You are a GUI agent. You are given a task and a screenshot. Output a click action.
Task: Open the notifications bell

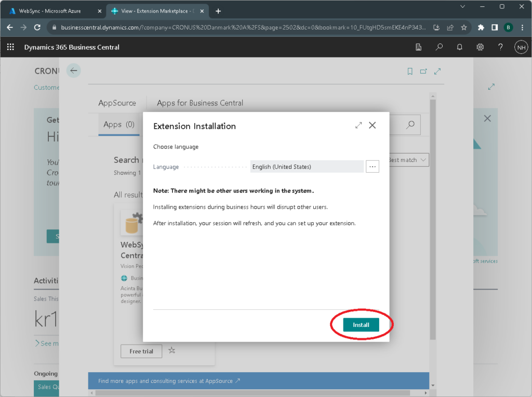460,47
